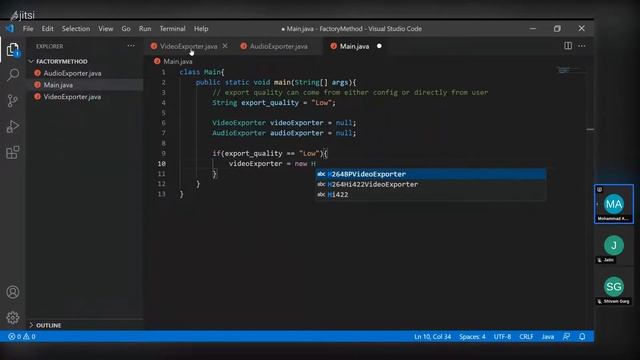Click Main.java in the breadcrumb
640x360 pixels.
(178, 61)
